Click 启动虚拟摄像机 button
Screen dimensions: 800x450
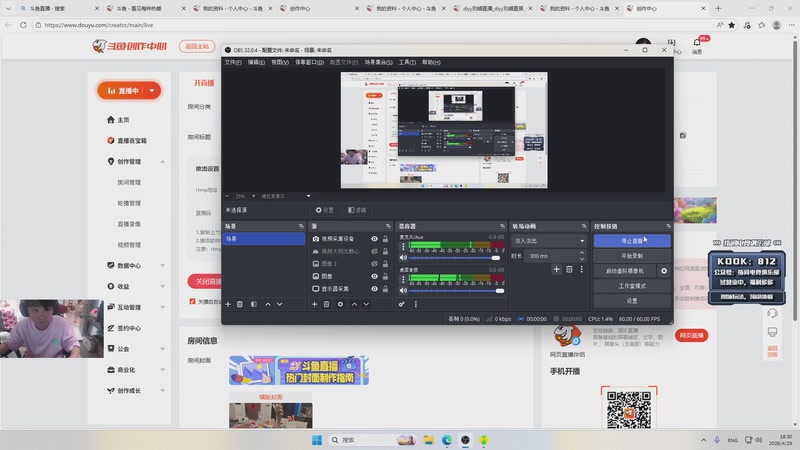pyautogui.click(x=625, y=271)
